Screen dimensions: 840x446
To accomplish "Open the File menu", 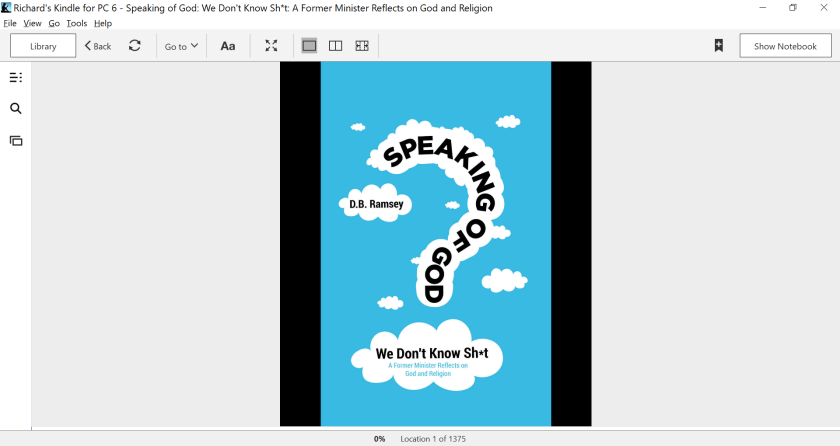I will [x=10, y=23].
